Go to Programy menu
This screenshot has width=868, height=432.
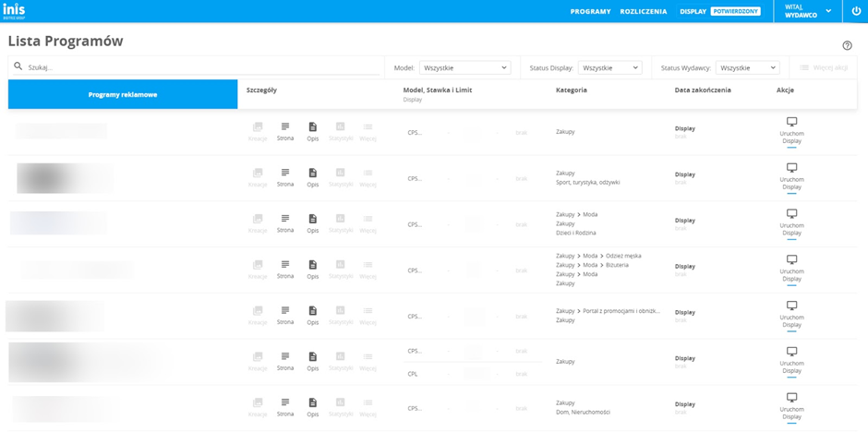click(590, 12)
